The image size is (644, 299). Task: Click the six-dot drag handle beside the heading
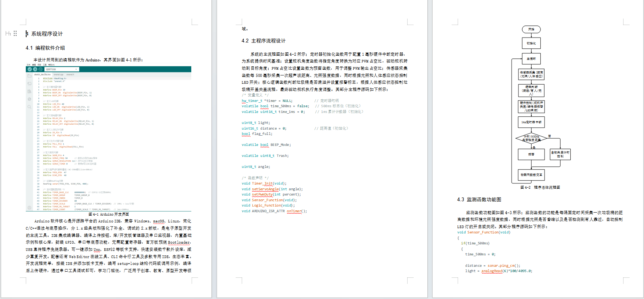coord(15,33)
